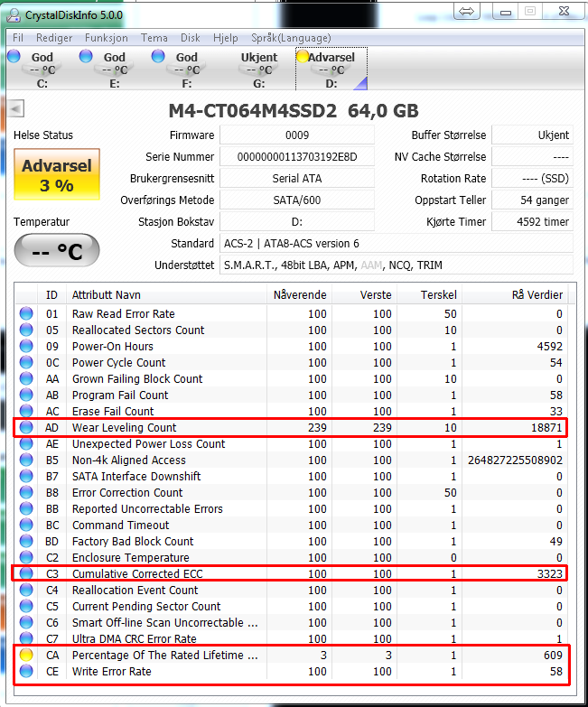
Task: Click the SATA/600 transfer mode field
Action: point(297,200)
